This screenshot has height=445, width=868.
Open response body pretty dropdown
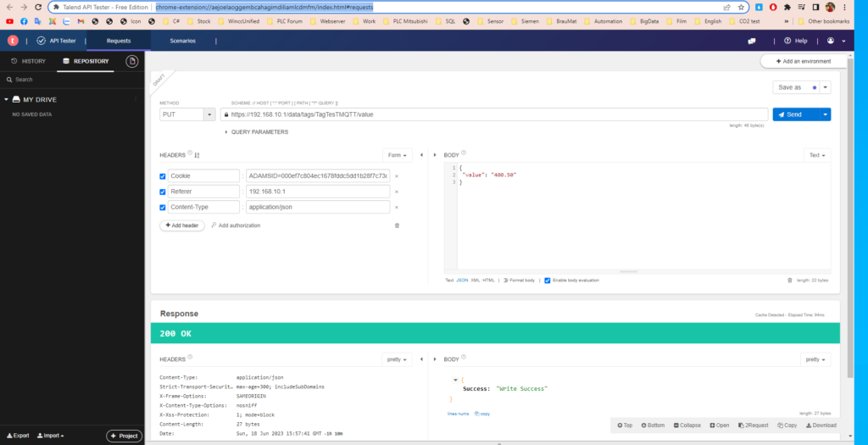815,359
